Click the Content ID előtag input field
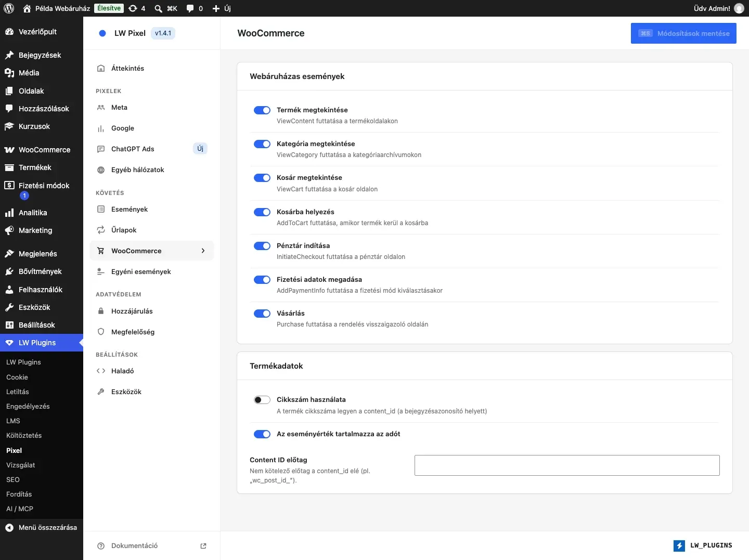The width and height of the screenshot is (749, 560). coord(567,465)
